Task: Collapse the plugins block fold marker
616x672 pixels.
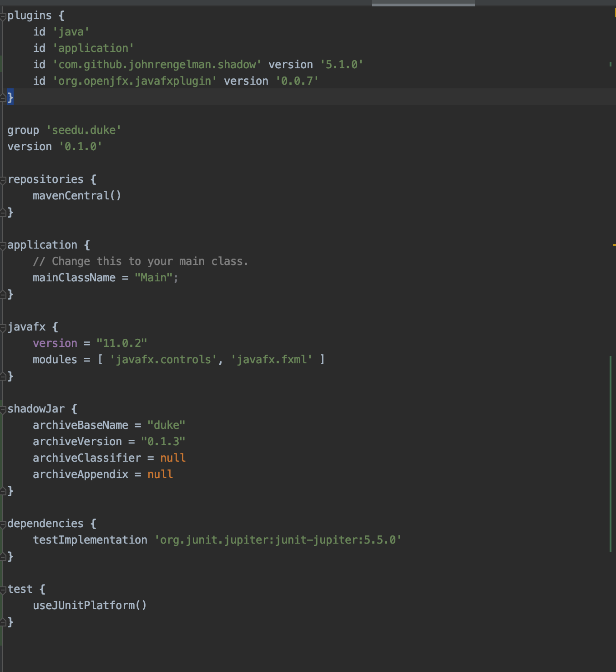Action: [3, 16]
